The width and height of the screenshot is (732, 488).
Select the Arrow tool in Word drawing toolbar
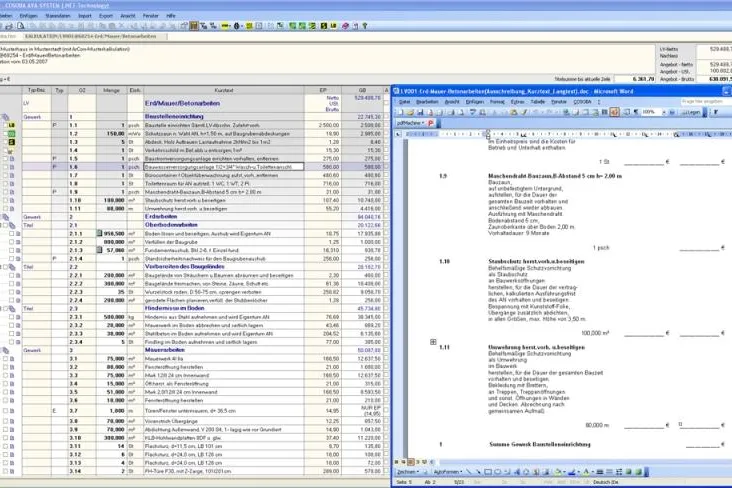(x=479, y=472)
